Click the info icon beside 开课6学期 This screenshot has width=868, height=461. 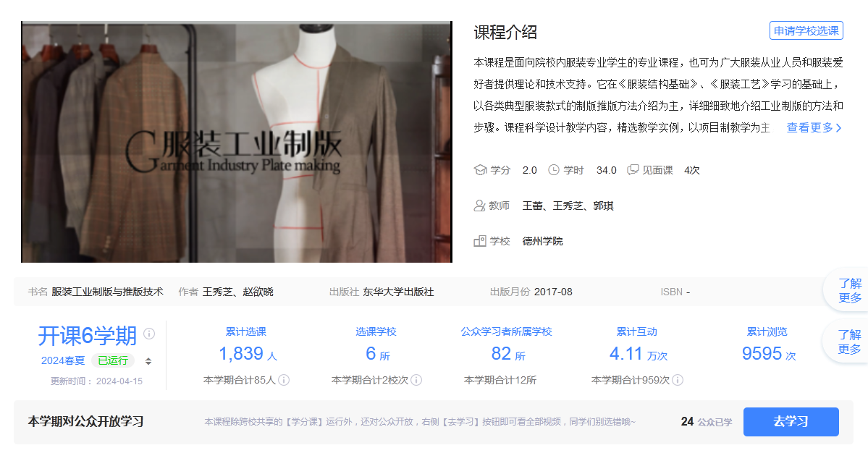149,334
